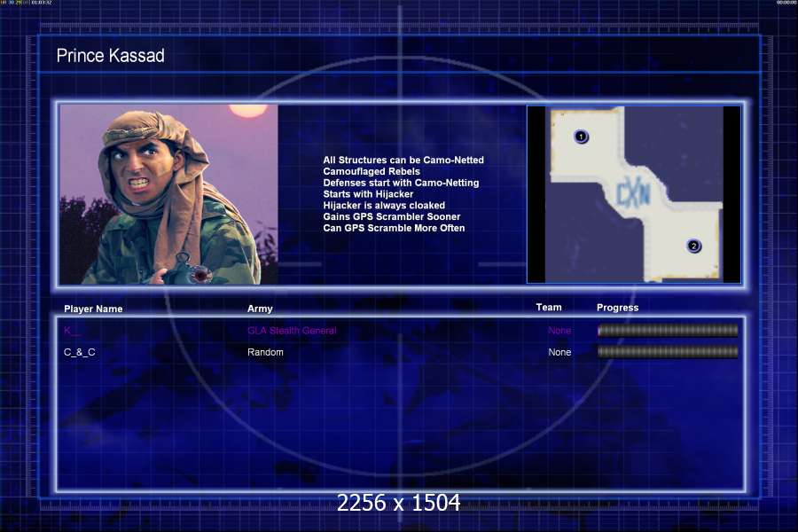
Task: Select player name C_&_C
Action: [x=80, y=352]
